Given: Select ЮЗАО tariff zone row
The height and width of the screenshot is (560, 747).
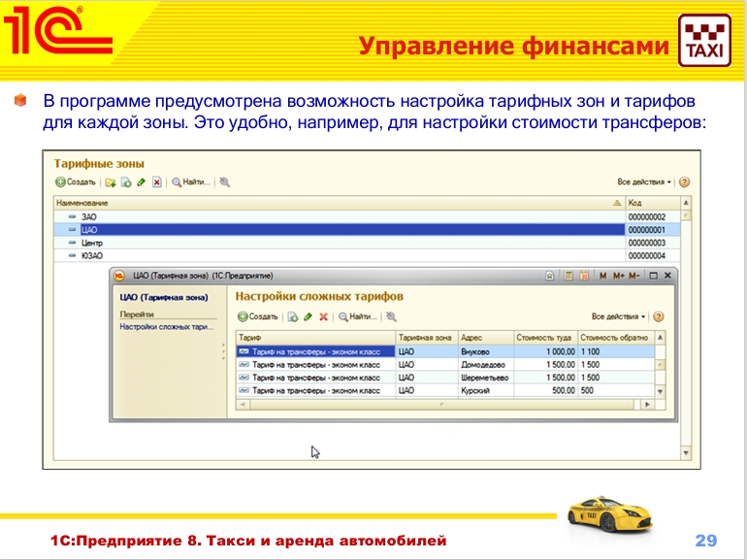Looking at the screenshot, I should click(92, 255).
